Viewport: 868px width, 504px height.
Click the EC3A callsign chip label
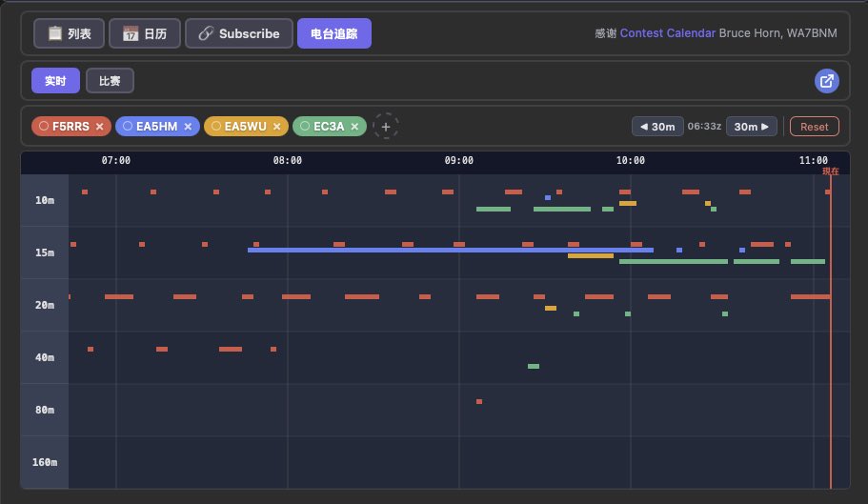point(329,127)
